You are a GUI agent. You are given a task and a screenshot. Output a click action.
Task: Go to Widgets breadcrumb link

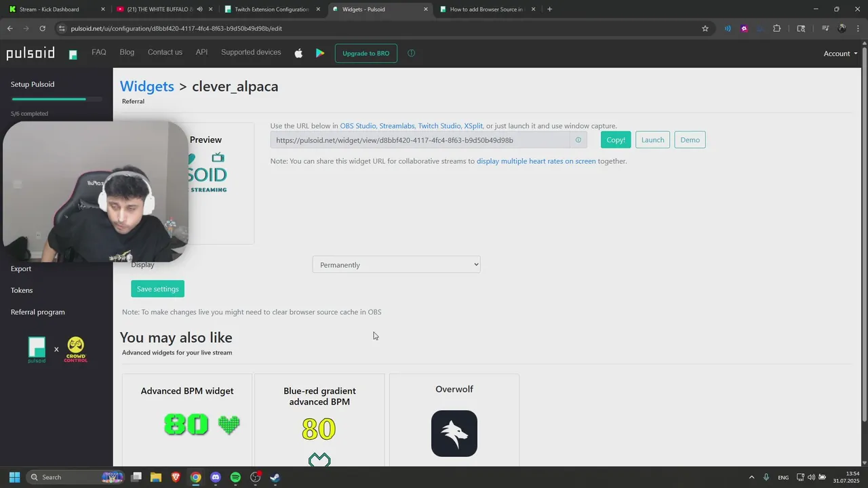147,86
